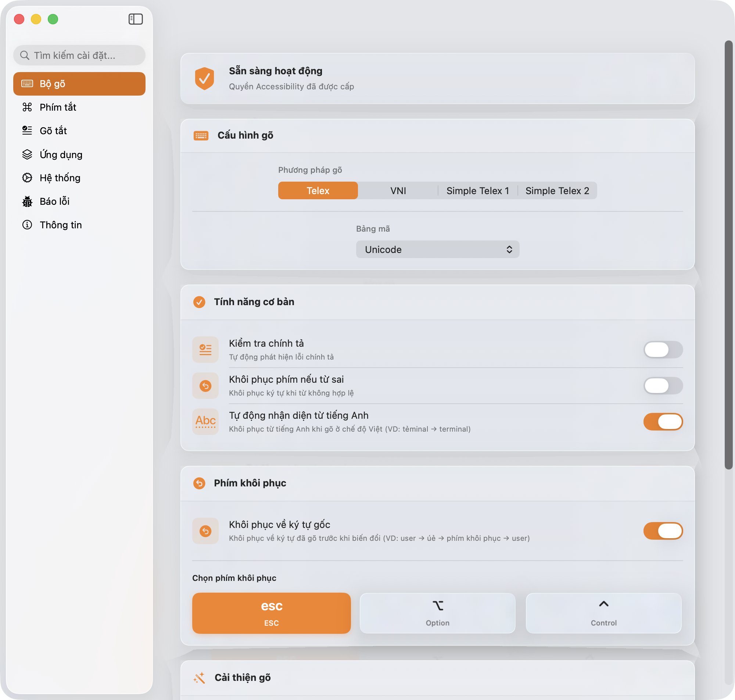Click the vertical scrollbar thumb
The width and height of the screenshot is (735, 700).
pyautogui.click(x=728, y=255)
